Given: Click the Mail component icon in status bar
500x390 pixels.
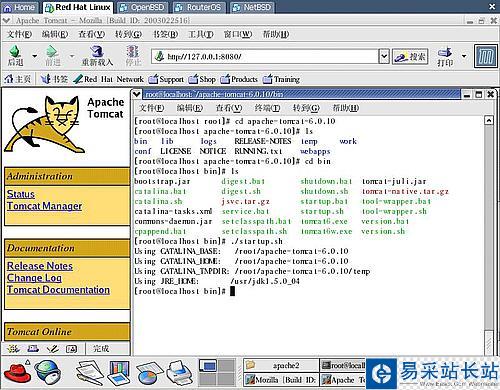Looking at the screenshot, I should tap(33, 349).
